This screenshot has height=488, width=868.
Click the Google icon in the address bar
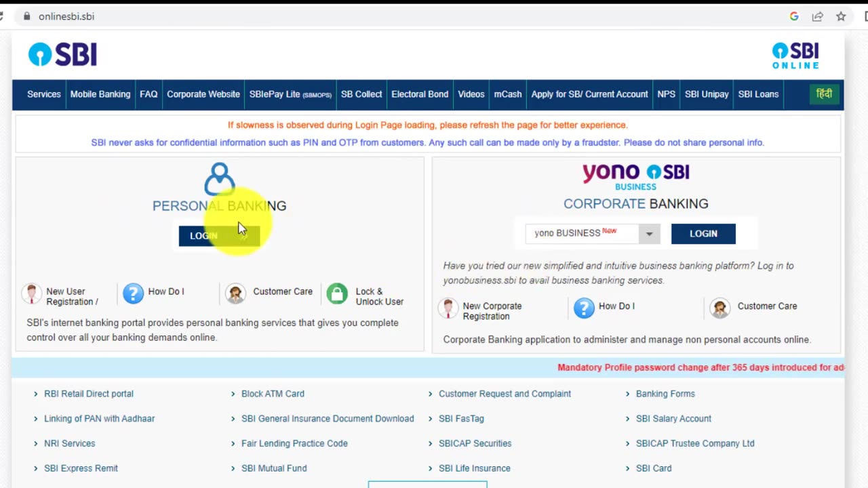[x=794, y=16]
